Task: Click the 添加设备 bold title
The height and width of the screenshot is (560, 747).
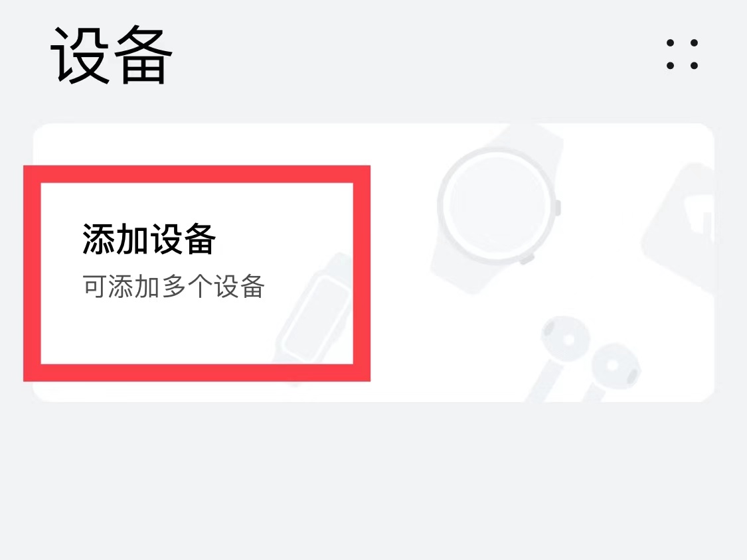Action: click(149, 239)
